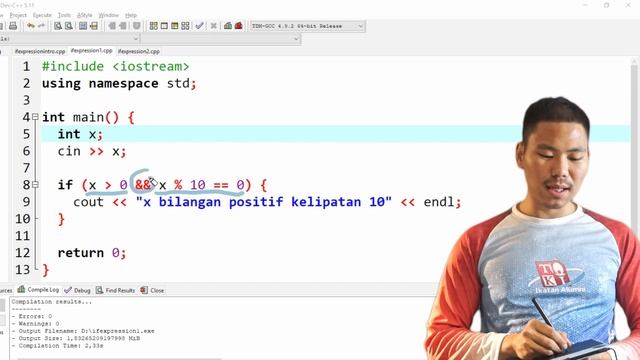Select the Find Results tab label
640x360 pixels.
point(120,291)
